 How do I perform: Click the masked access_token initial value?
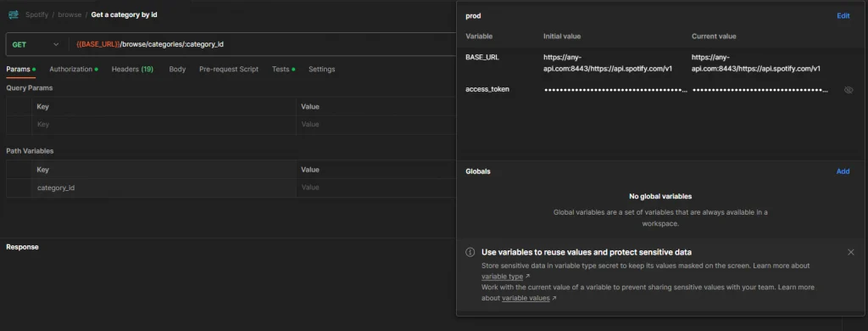(x=615, y=90)
